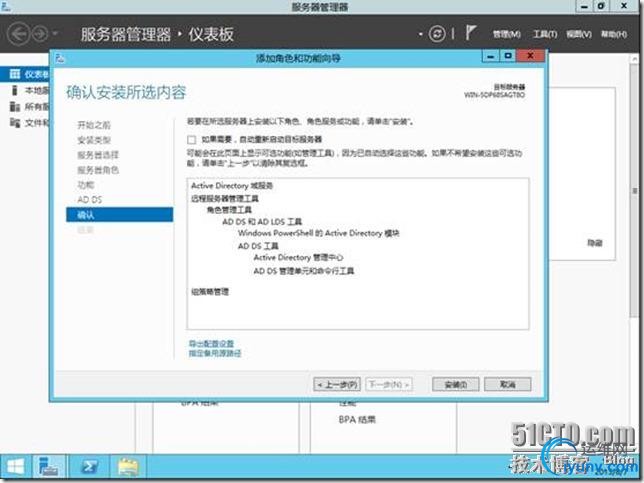This screenshot has width=644, height=483.
Task: Go to 开始之前 wizard step
Action: (94, 125)
